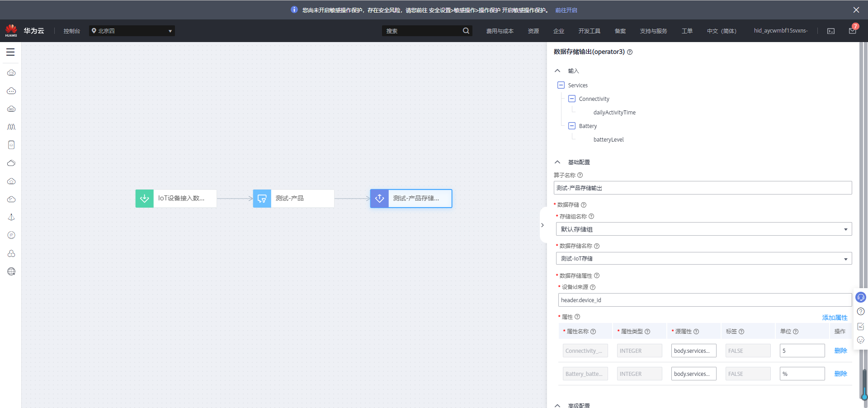Close the security warning banner
Image resolution: width=868 pixels, height=408 pixels.
[x=856, y=10]
